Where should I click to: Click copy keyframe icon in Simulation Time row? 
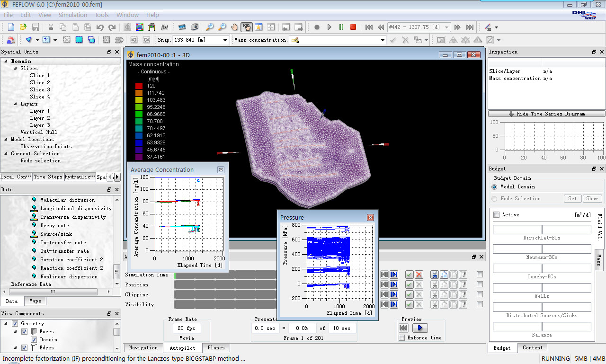click(x=444, y=275)
